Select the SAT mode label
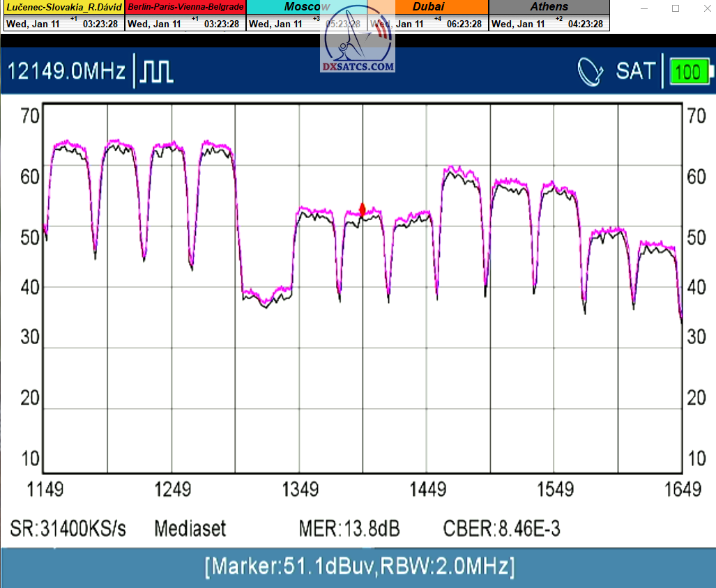 point(635,71)
